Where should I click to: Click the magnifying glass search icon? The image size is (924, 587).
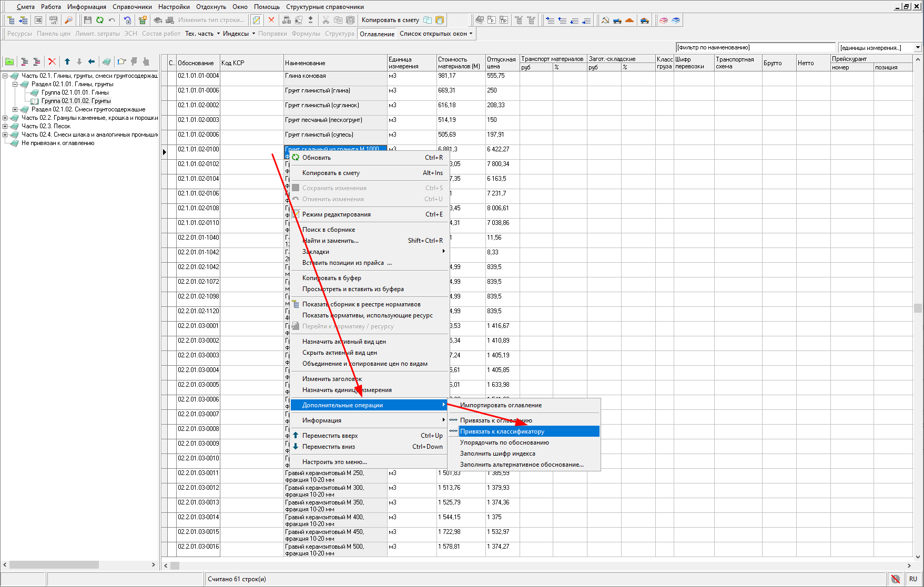(x=68, y=20)
